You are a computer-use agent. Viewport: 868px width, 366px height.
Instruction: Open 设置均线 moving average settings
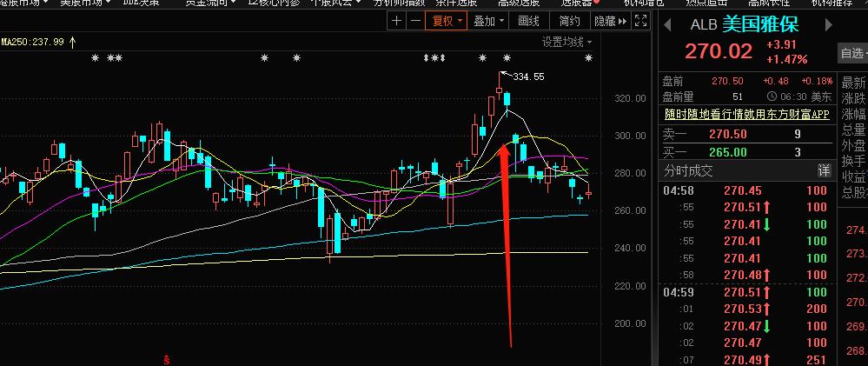[567, 42]
